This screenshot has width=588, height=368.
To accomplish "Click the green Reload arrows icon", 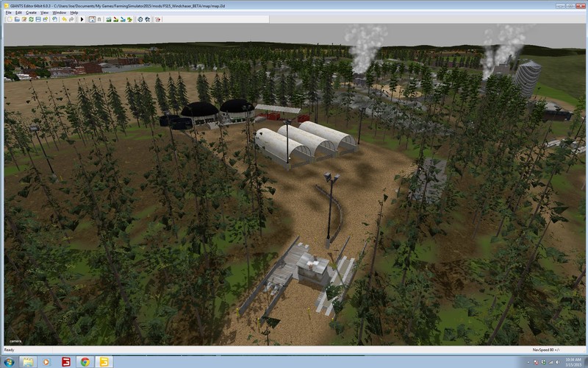I will (x=31, y=19).
